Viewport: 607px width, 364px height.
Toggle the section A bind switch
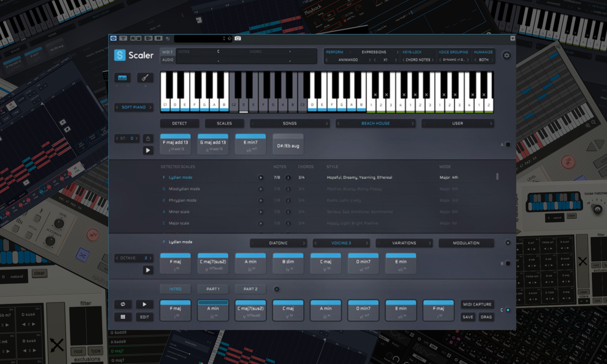click(508, 145)
